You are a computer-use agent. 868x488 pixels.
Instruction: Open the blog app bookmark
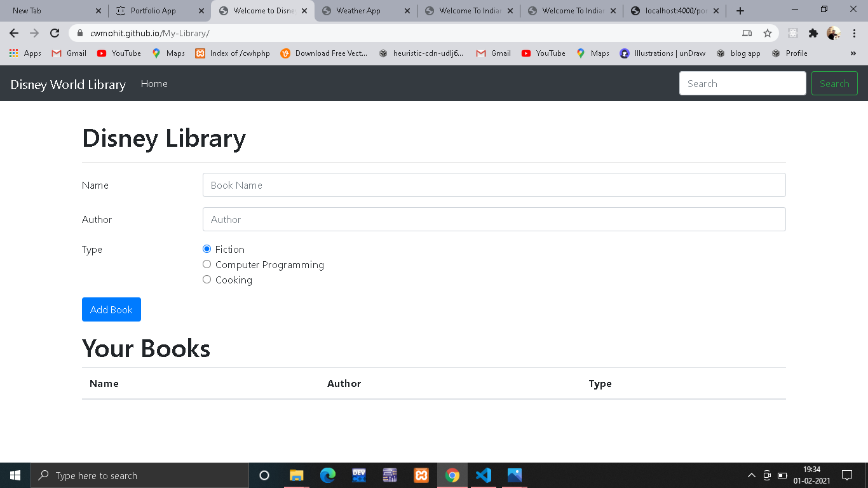coord(738,53)
